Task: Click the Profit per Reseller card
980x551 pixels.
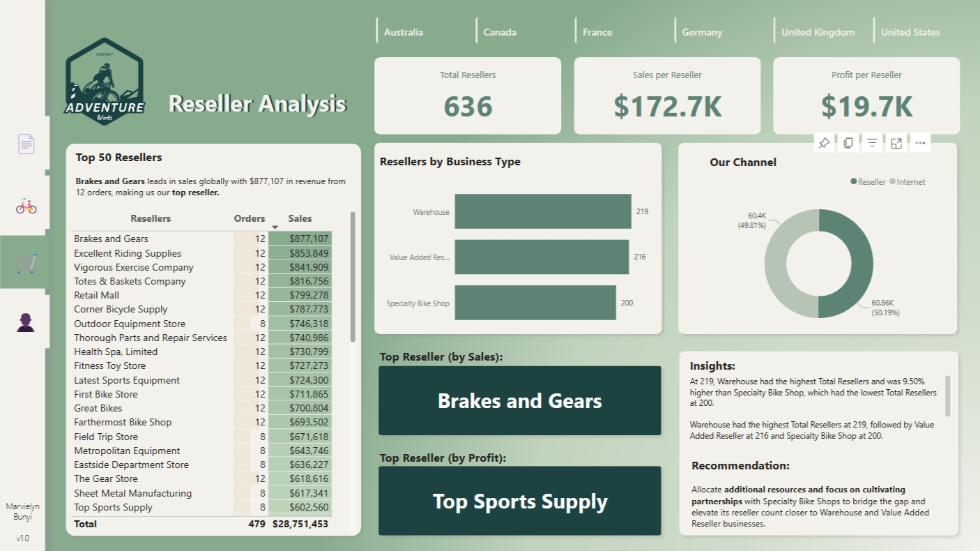Action: pos(866,96)
